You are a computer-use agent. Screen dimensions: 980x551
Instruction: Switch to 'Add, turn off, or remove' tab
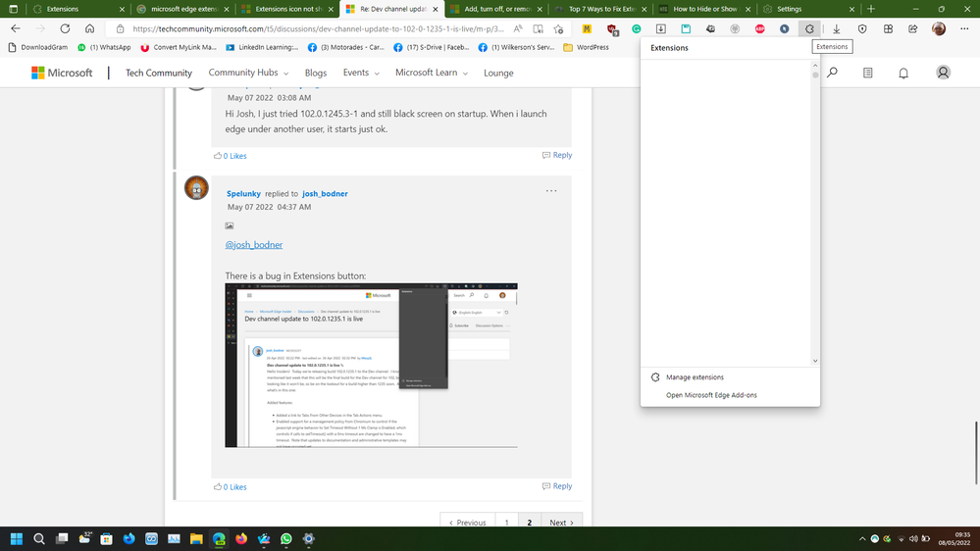click(x=496, y=9)
